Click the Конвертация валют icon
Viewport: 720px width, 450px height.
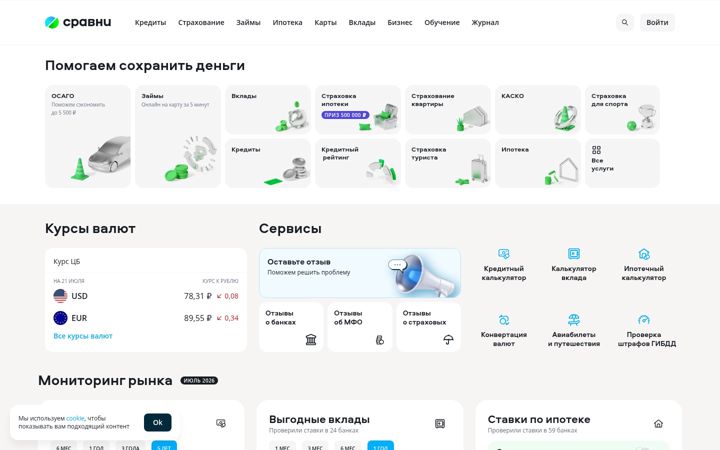click(504, 320)
